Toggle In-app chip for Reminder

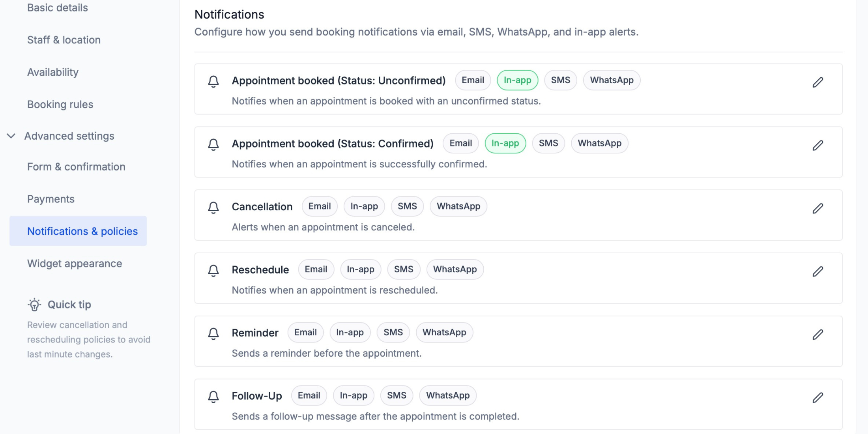350,333
